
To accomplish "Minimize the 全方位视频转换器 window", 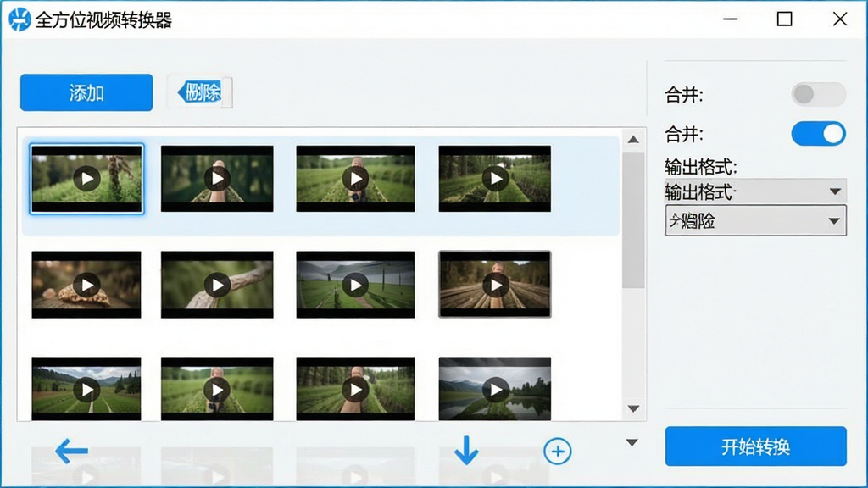I will click(731, 19).
